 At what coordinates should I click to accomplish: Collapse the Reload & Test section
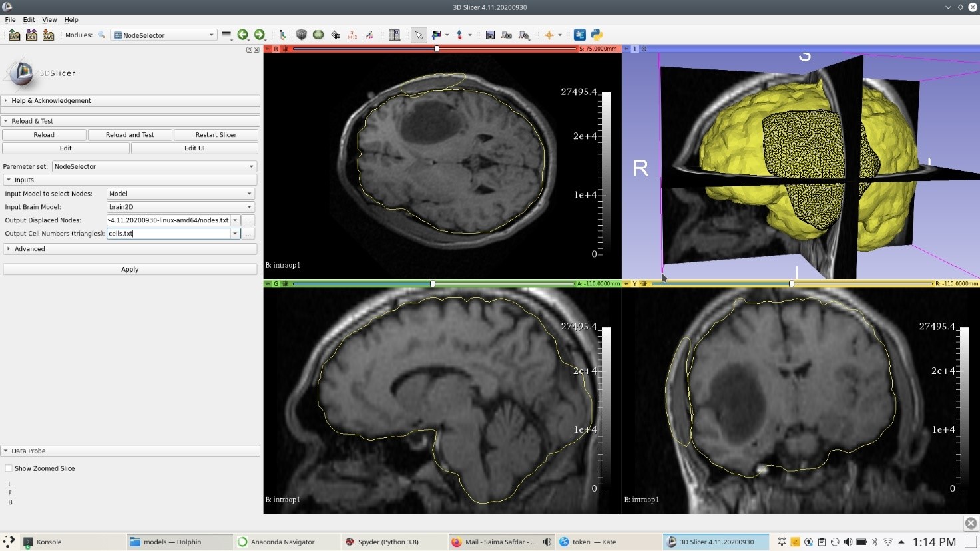130,121
